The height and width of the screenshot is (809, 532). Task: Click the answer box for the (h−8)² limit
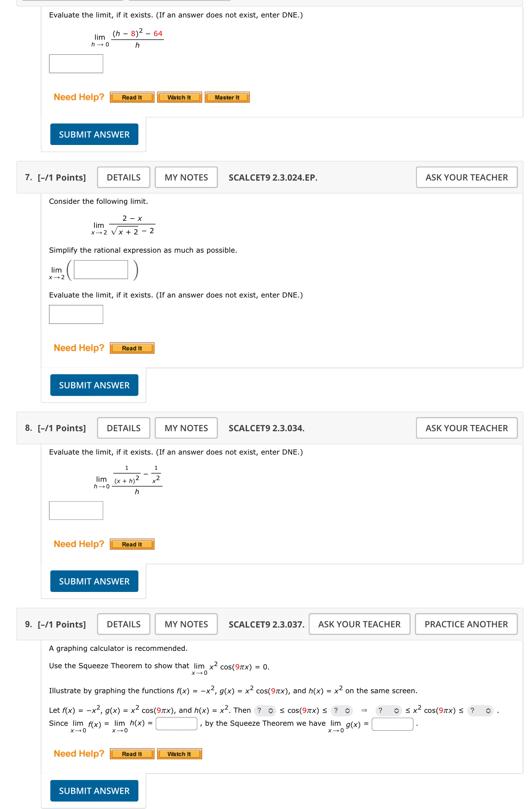pyautogui.click(x=76, y=63)
